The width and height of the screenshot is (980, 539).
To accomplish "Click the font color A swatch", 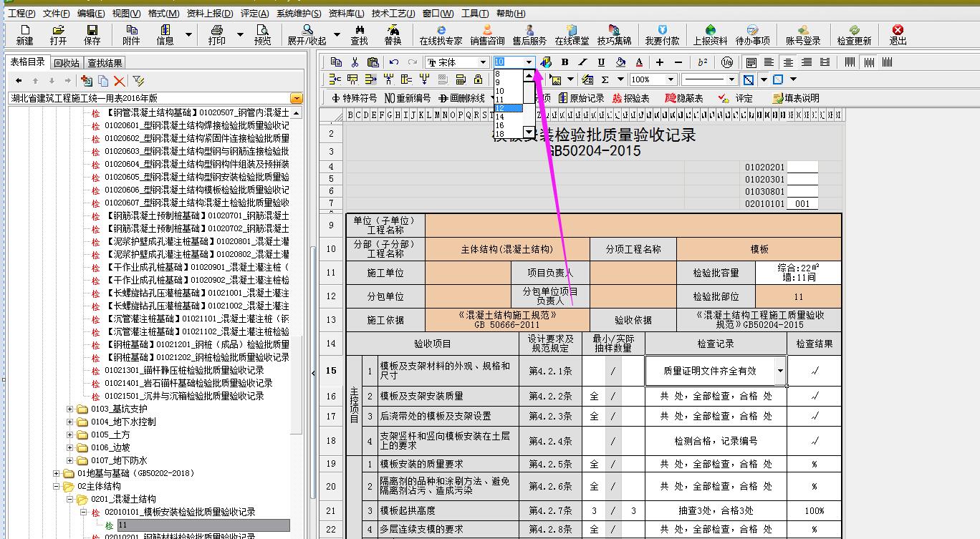I will (x=639, y=62).
